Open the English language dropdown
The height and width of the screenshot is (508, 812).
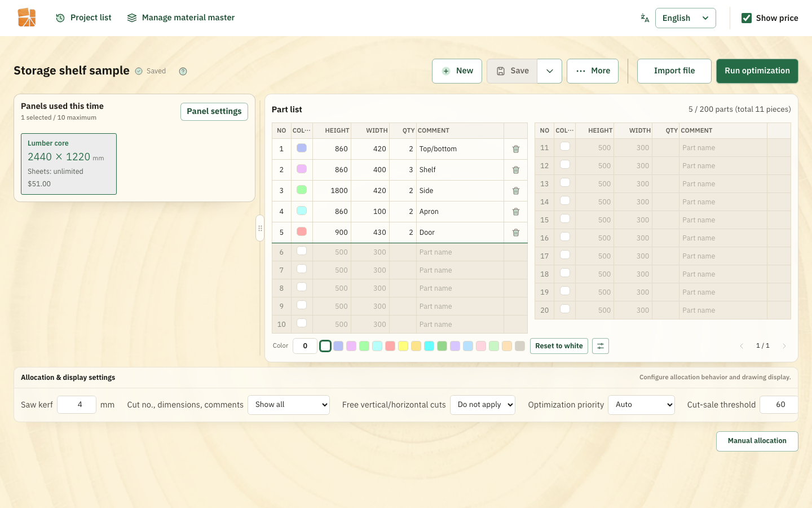[x=686, y=18]
